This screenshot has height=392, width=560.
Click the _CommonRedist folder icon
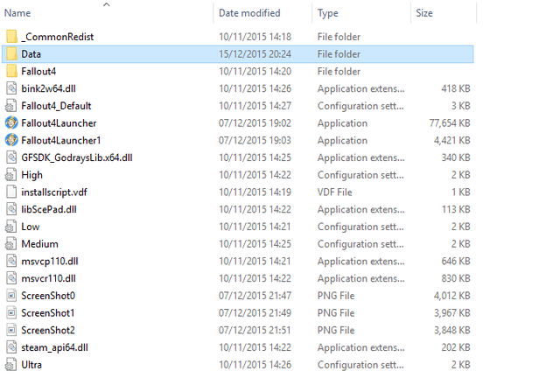[11, 37]
